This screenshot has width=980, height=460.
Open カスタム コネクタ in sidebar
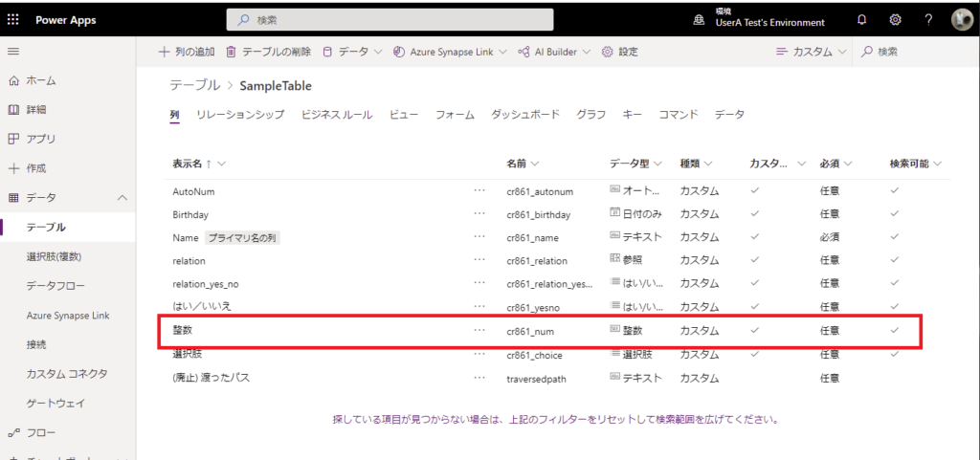click(x=68, y=374)
